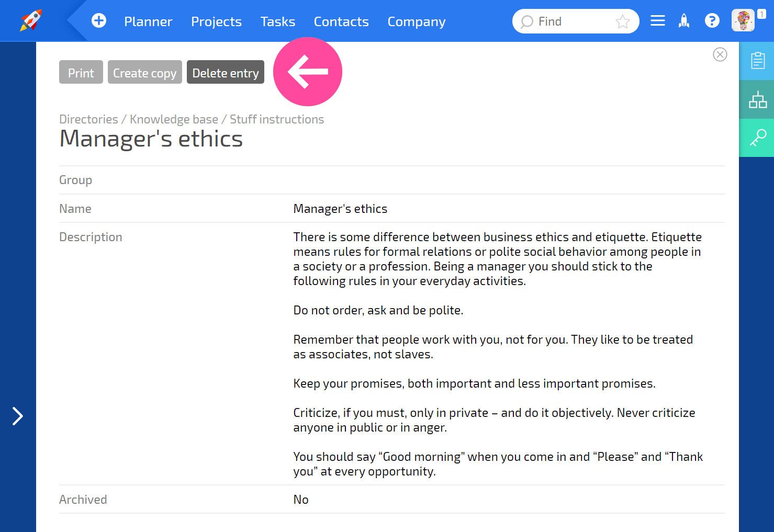Click the pink back arrow button

pos(308,72)
